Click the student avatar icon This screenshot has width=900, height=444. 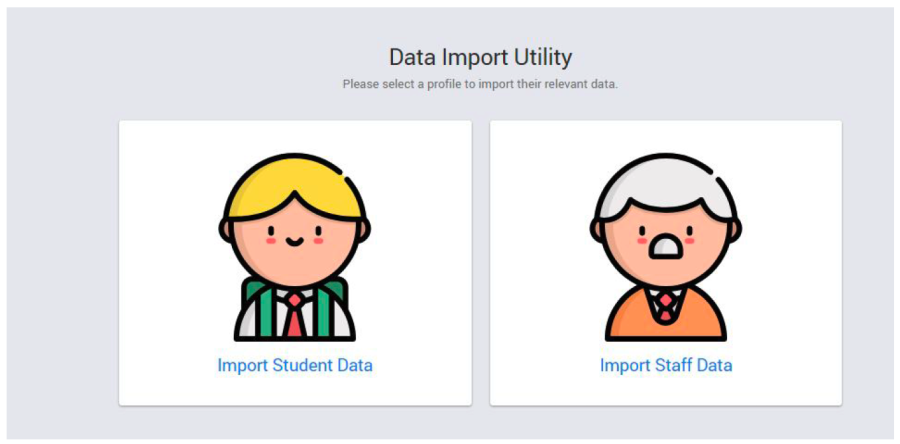(x=295, y=247)
